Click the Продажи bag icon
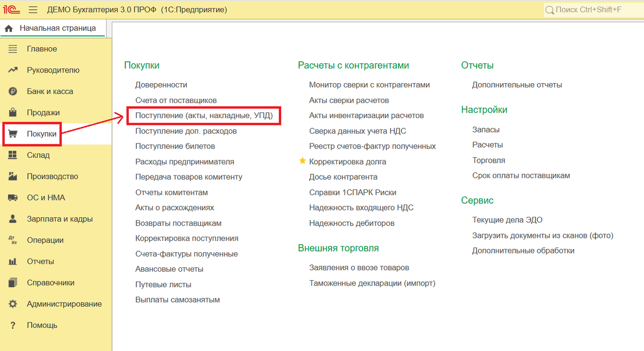 tap(13, 113)
